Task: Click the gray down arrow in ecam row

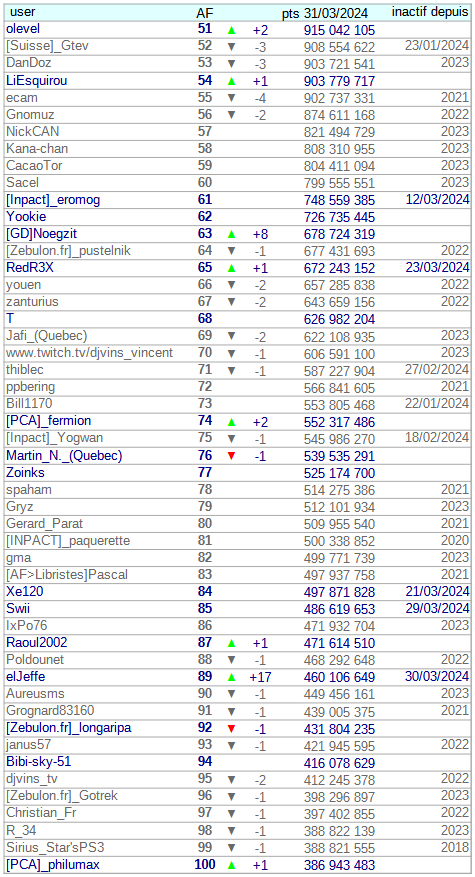Action: 232,98
